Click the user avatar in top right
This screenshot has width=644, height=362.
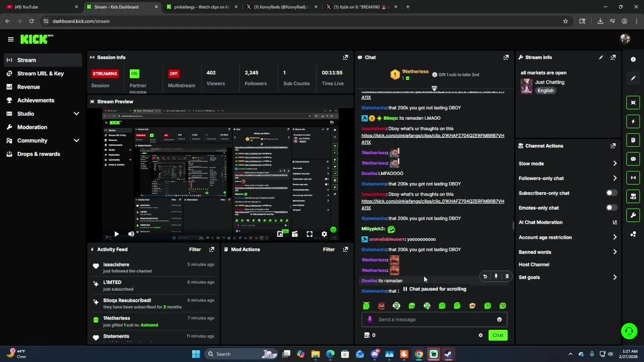coord(625,39)
